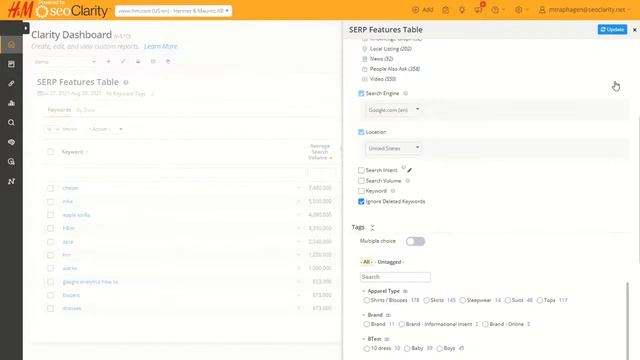Open the user account menu in top bar
This screenshot has height=360, width=640.
584,10
